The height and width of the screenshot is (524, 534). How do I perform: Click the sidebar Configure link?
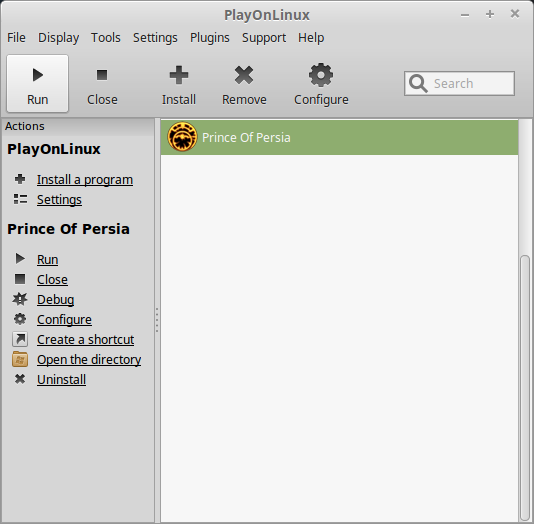(x=64, y=319)
